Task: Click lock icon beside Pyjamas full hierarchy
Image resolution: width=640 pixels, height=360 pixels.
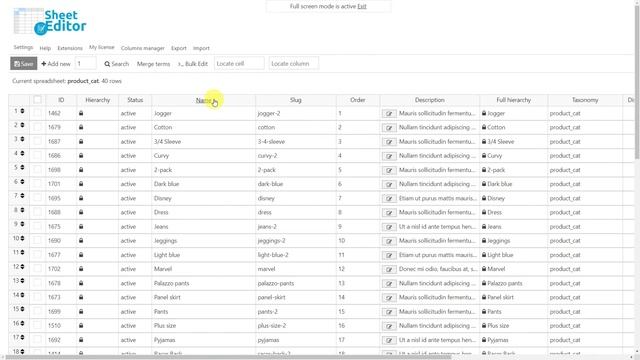Action: tap(484, 340)
